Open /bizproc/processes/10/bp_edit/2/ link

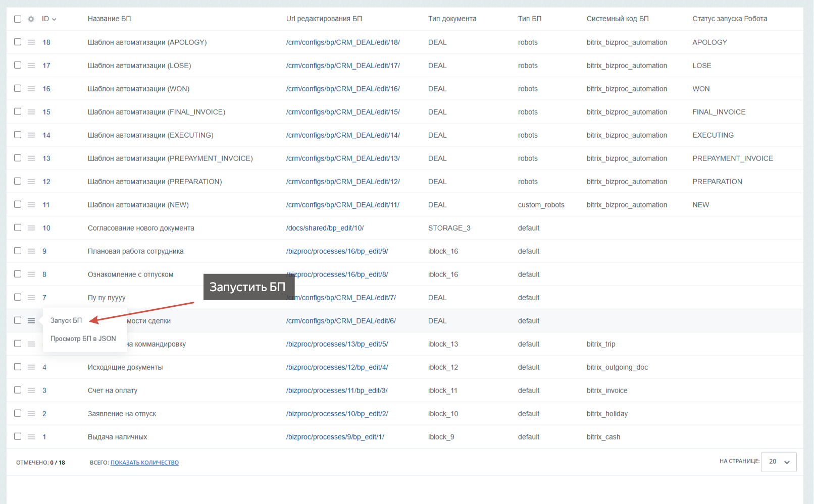coord(337,414)
